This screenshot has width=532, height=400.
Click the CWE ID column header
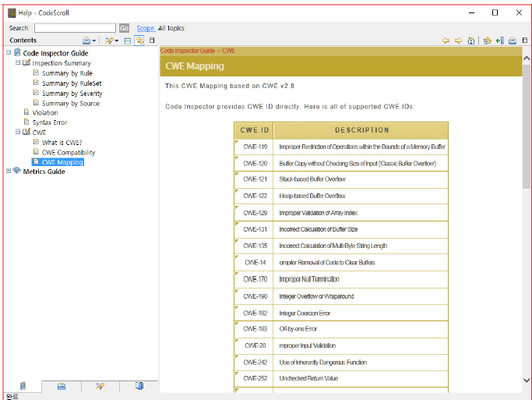(254, 130)
